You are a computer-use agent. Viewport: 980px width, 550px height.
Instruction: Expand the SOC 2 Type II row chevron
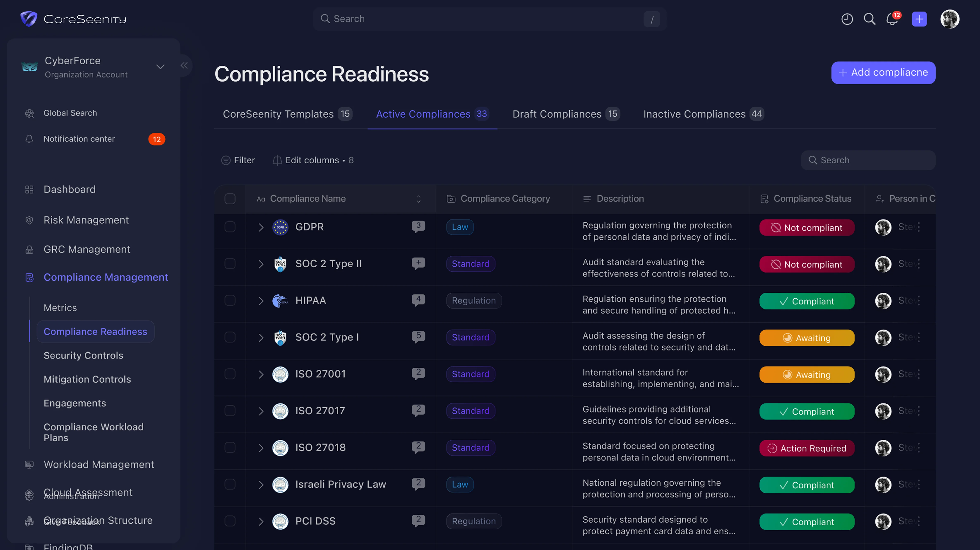(261, 264)
